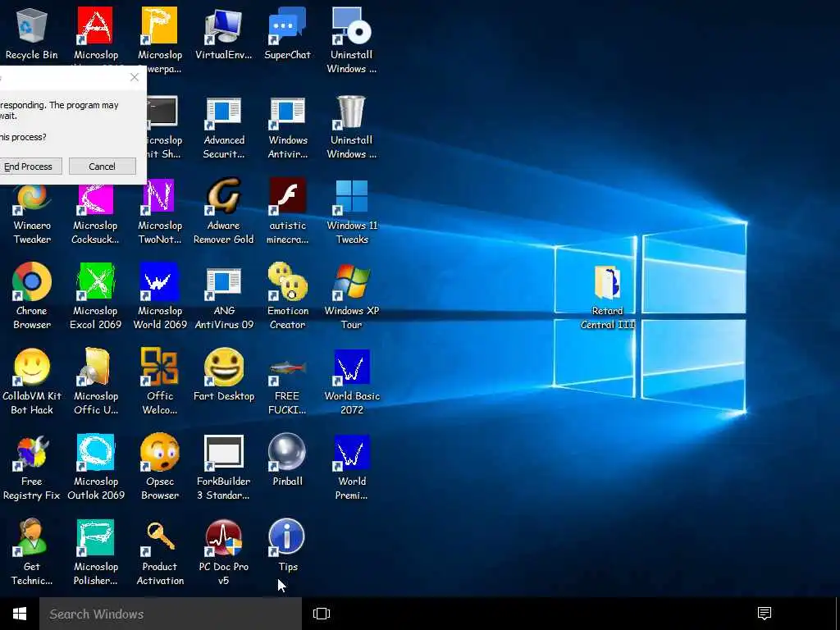Select the Microslop Offic U... folder icon

[95, 367]
